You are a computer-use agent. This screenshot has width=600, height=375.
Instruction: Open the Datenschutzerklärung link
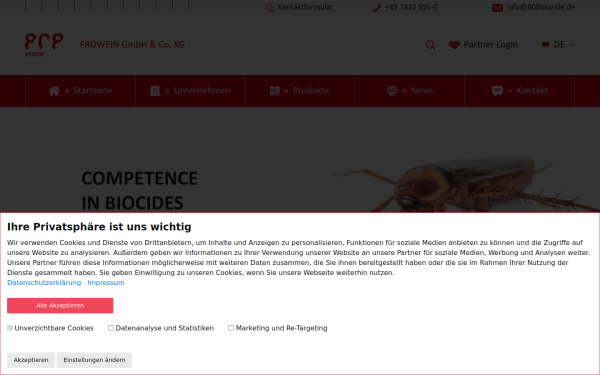[x=44, y=283]
